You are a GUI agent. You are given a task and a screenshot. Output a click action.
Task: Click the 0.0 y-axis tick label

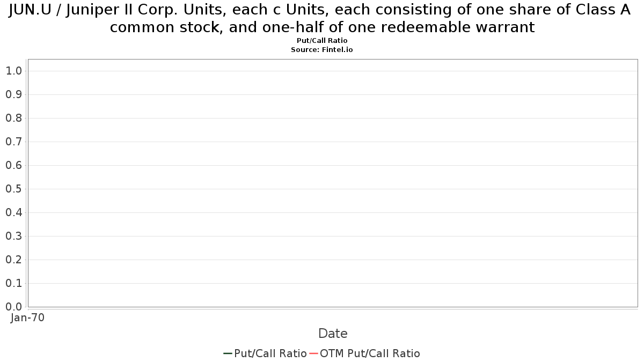(x=13, y=307)
